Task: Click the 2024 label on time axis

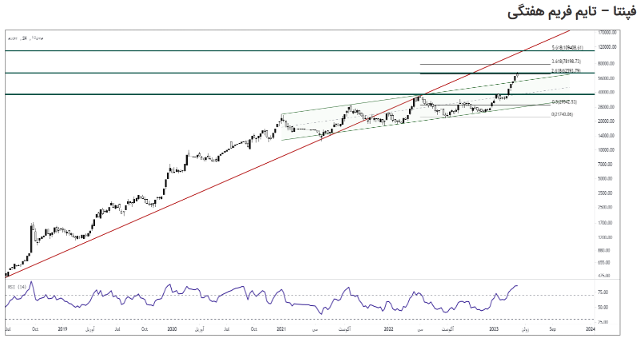Action: tap(590, 328)
